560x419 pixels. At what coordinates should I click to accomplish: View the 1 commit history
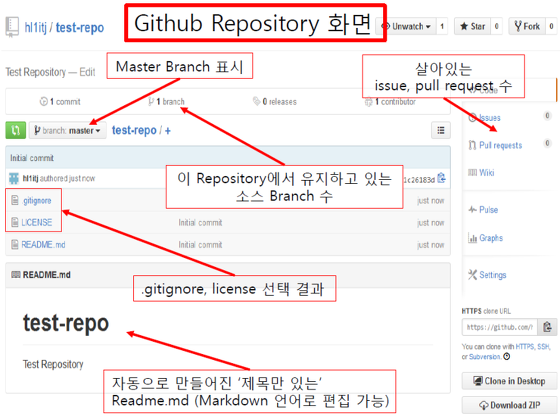60,102
